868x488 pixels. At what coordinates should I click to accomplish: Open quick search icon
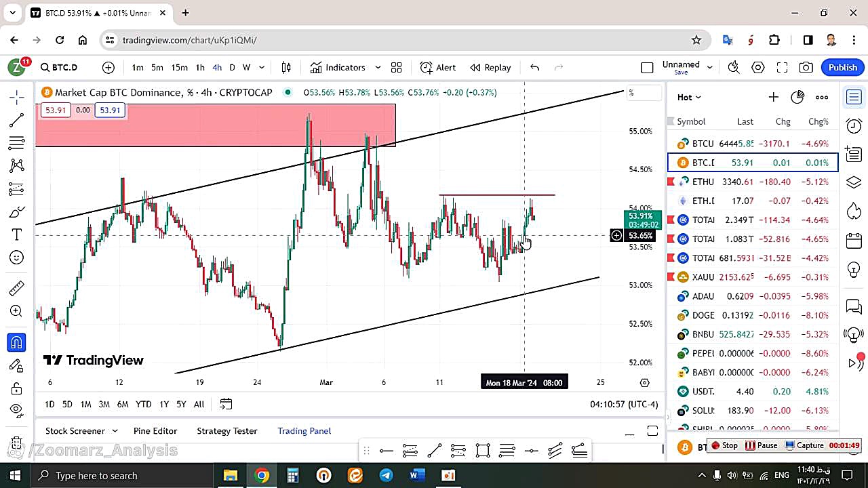click(734, 67)
